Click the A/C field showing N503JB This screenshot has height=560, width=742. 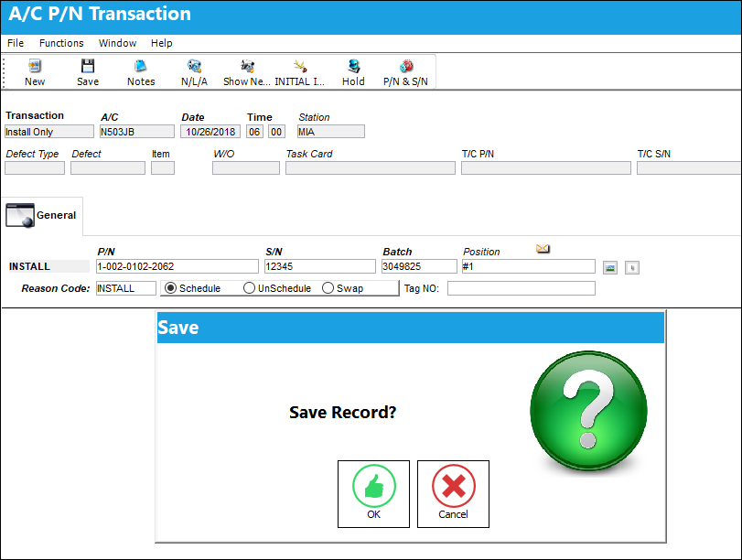tap(136, 132)
